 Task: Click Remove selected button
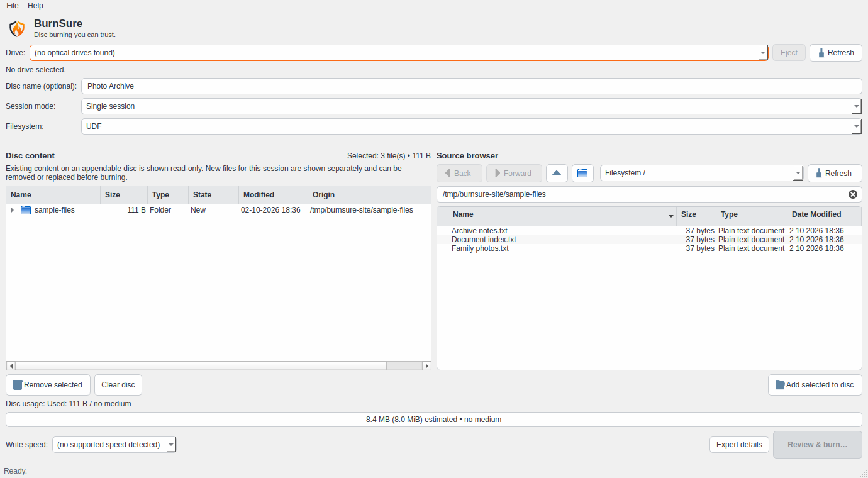[x=48, y=385]
